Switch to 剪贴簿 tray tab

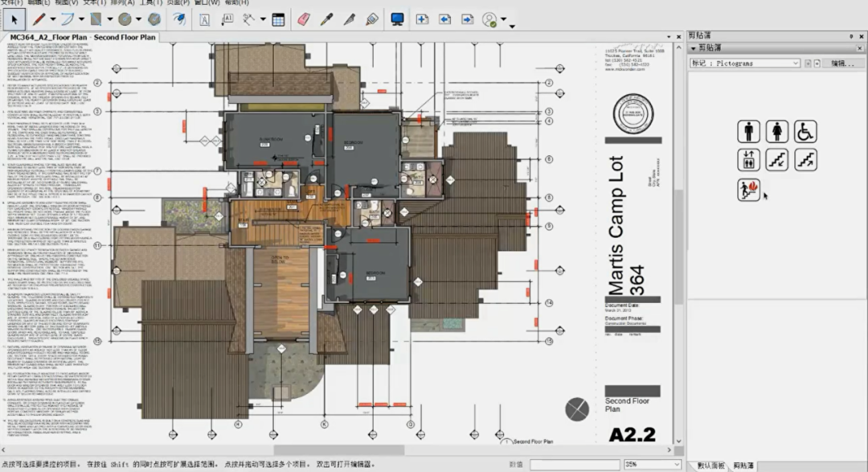[x=743, y=466]
